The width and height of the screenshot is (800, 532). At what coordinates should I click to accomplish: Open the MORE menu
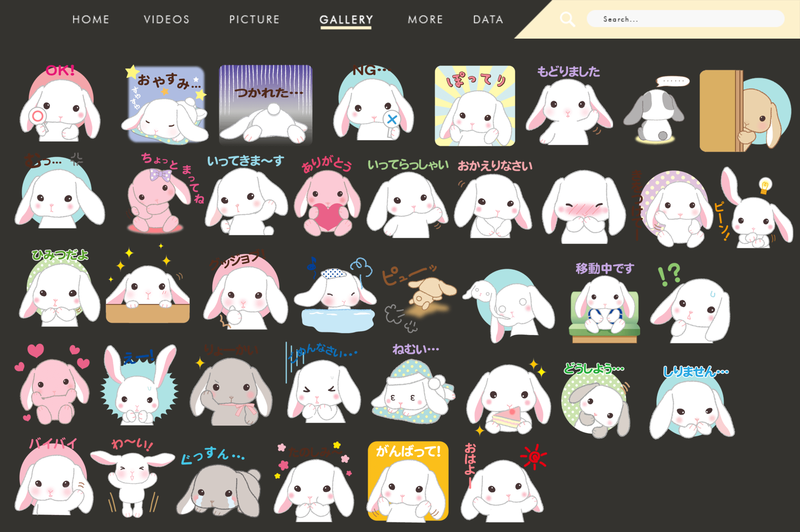[x=425, y=20]
